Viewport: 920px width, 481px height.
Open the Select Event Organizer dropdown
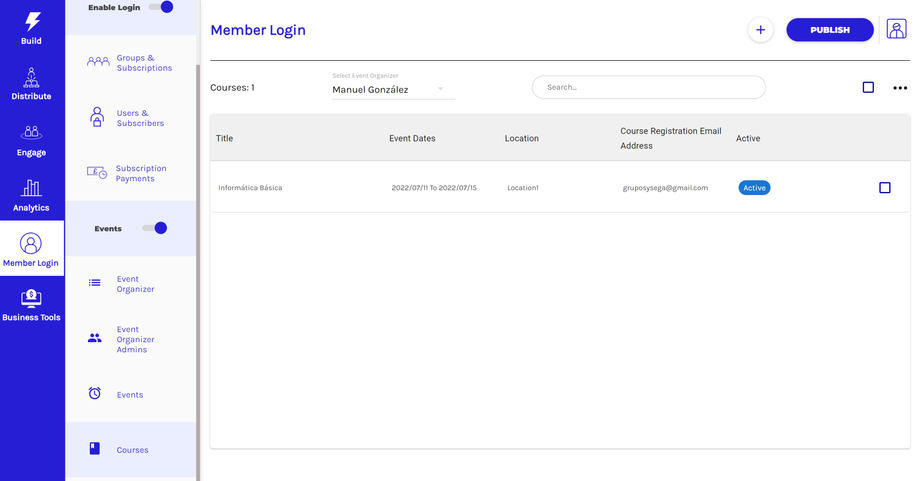click(393, 90)
